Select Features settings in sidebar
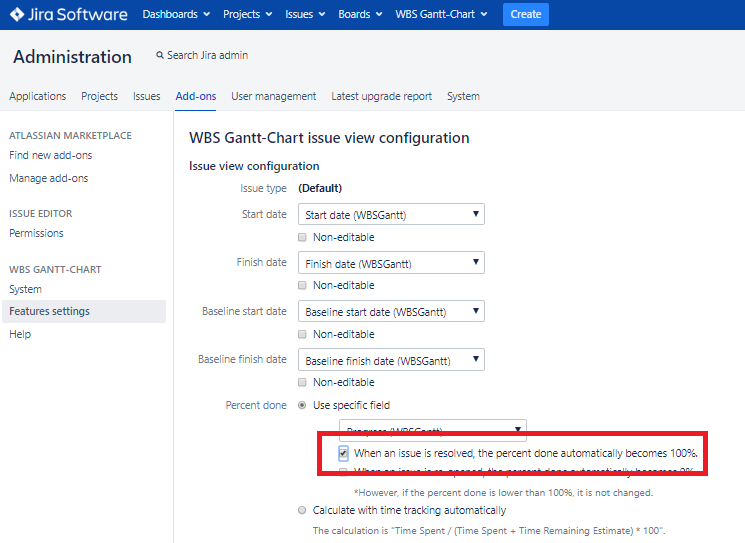Viewport: 745px width, 543px height. (84, 311)
